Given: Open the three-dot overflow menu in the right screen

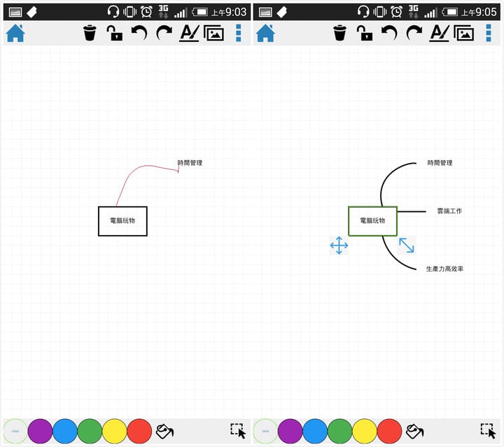Looking at the screenshot, I should point(489,33).
